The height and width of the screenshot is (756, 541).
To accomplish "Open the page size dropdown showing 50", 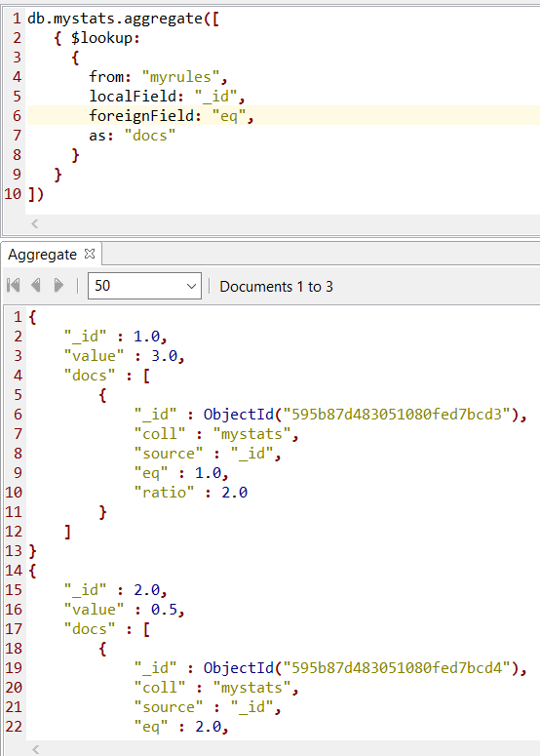I will coord(144,286).
